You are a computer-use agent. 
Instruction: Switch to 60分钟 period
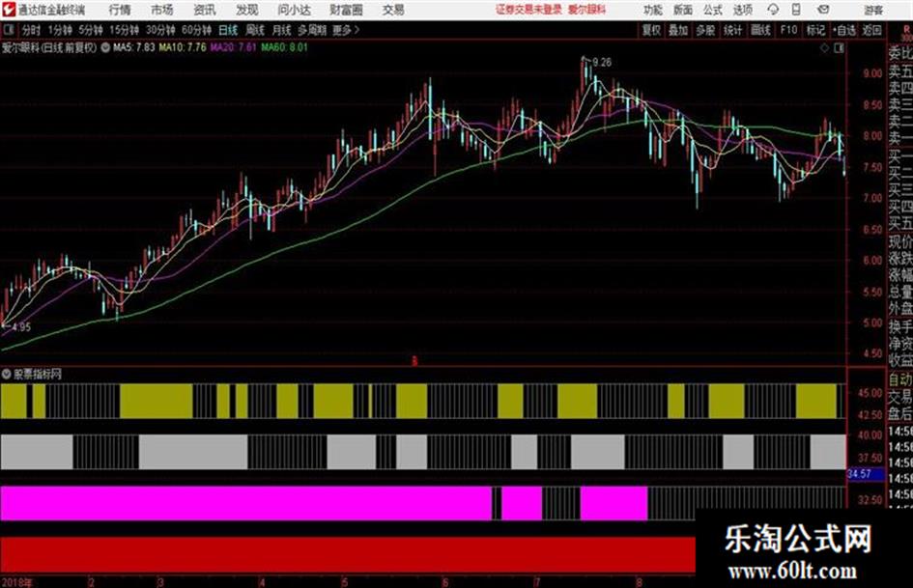(196, 30)
